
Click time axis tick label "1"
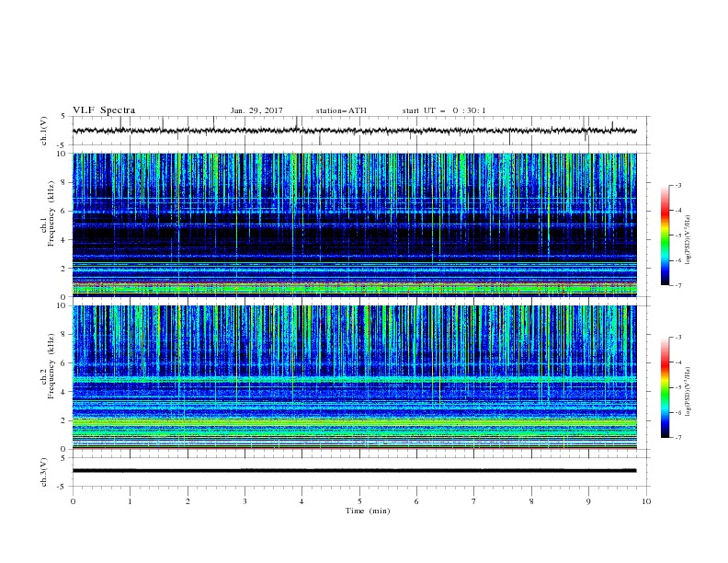click(130, 501)
